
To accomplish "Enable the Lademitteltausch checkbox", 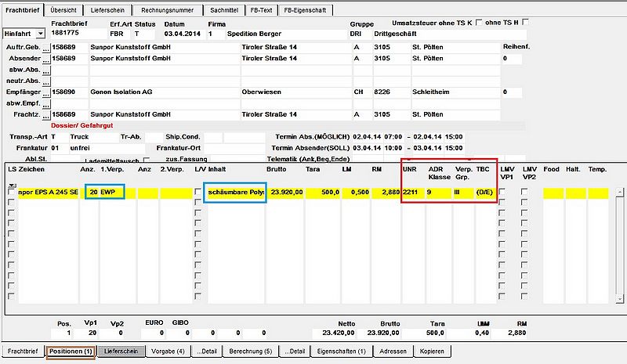I will (147, 160).
